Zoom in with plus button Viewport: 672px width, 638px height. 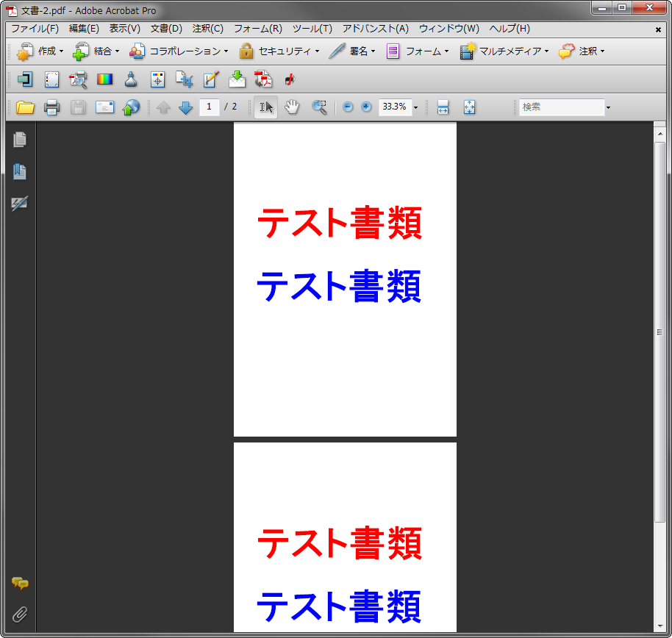pyautogui.click(x=366, y=107)
